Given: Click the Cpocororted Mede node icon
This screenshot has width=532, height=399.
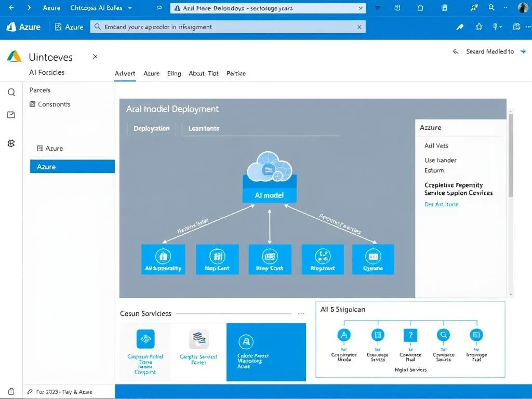Looking at the screenshot, I should 344,335.
